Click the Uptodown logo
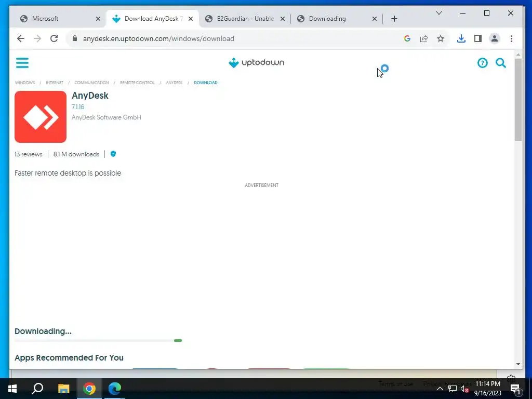The height and width of the screenshot is (399, 532). pyautogui.click(x=257, y=63)
